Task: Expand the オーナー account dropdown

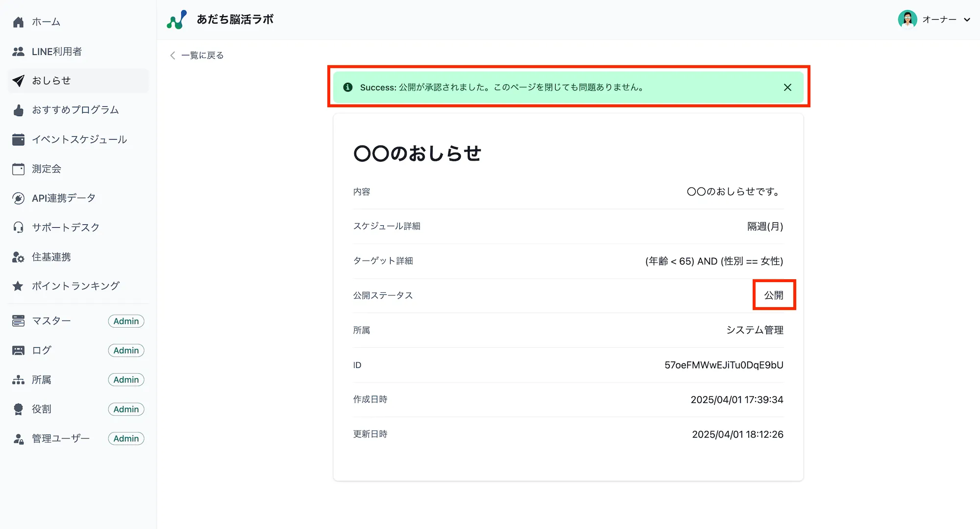Action: (966, 20)
